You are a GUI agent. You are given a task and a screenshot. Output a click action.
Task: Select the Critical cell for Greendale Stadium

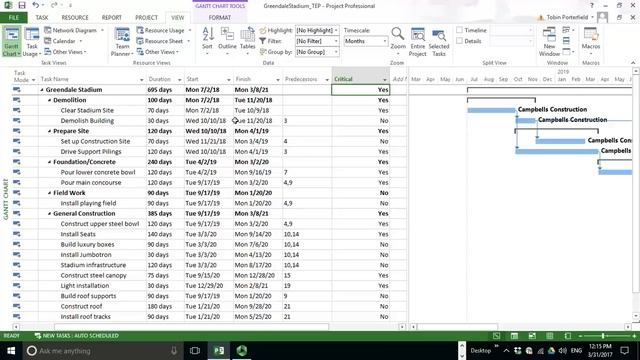tap(361, 90)
